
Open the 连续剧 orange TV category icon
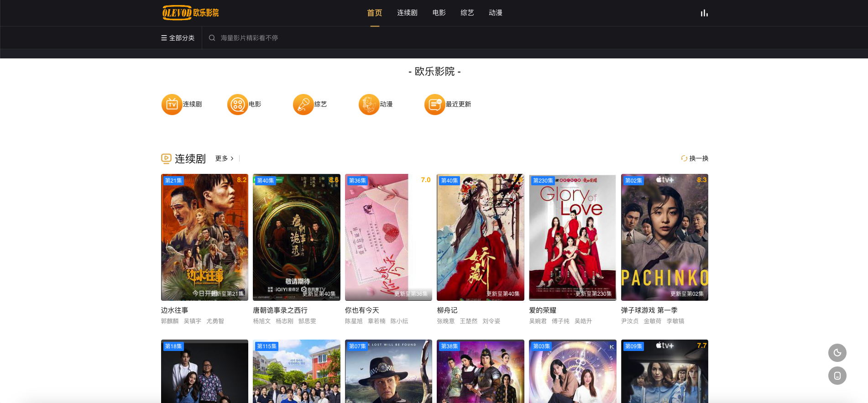(x=172, y=105)
